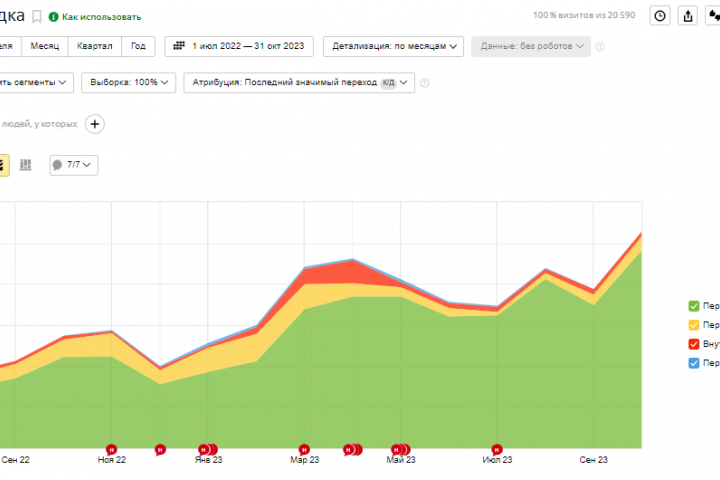The image size is (720, 480).
Task: Open the clock history icon
Action: (x=660, y=16)
